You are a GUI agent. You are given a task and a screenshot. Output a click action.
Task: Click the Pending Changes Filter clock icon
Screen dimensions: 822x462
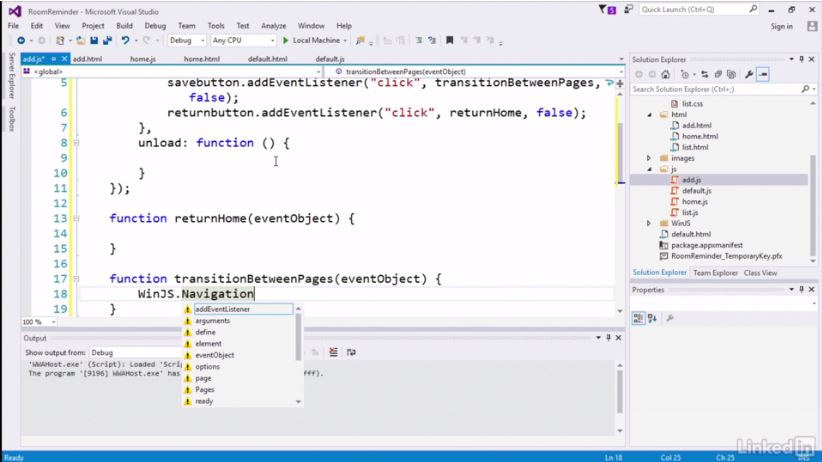pos(685,74)
